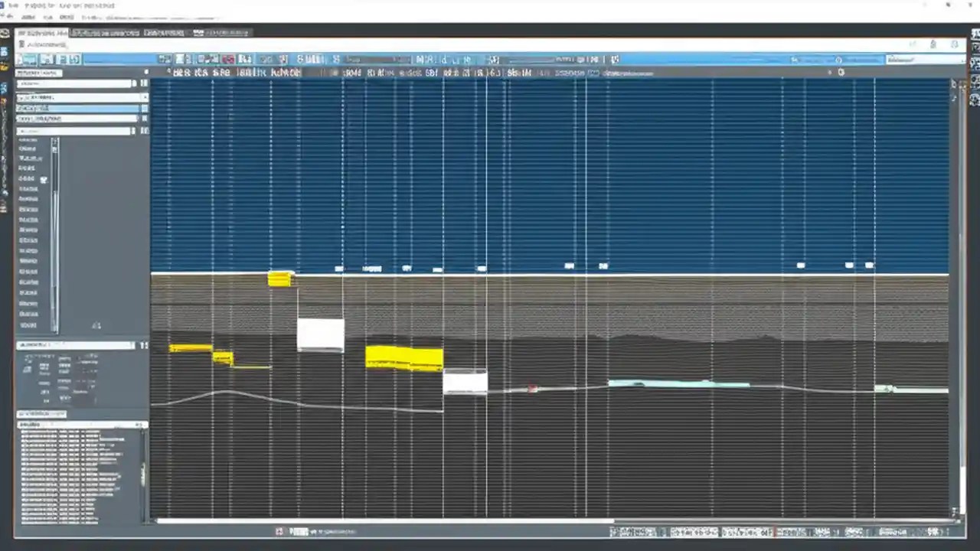Click the Scissors split tool icon
The height and width of the screenshot is (551, 980).
(x=213, y=59)
